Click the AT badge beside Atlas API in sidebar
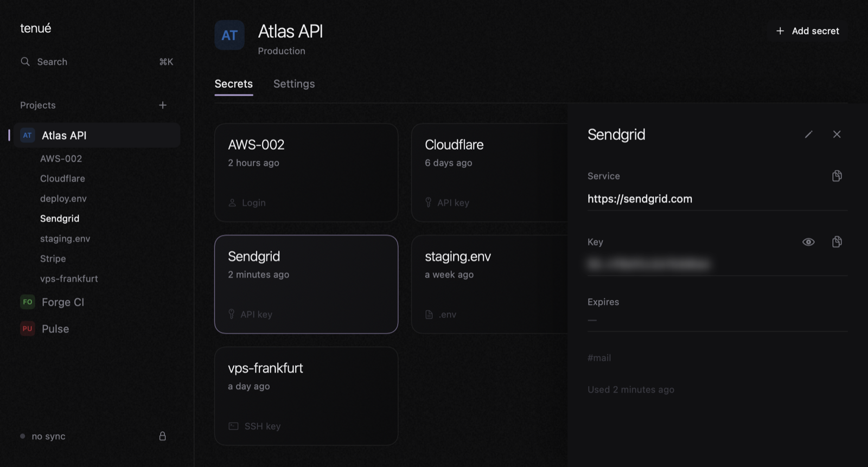Viewport: 868px width, 467px height. click(x=28, y=136)
